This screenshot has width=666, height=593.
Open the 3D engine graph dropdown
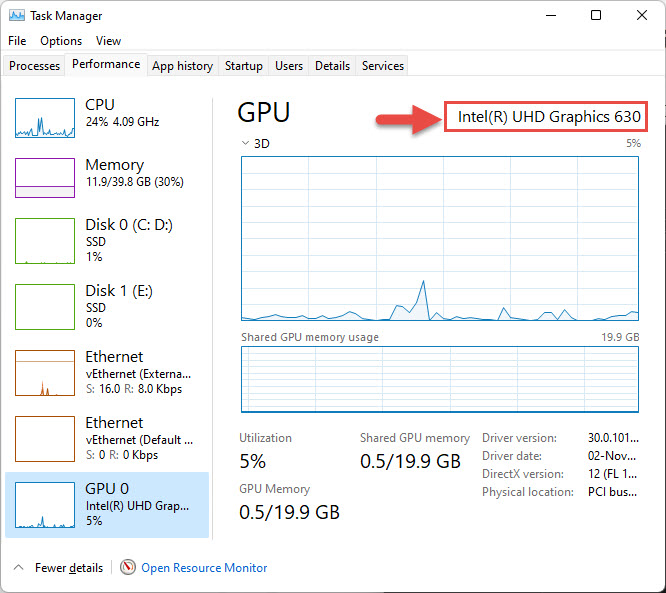coord(245,143)
